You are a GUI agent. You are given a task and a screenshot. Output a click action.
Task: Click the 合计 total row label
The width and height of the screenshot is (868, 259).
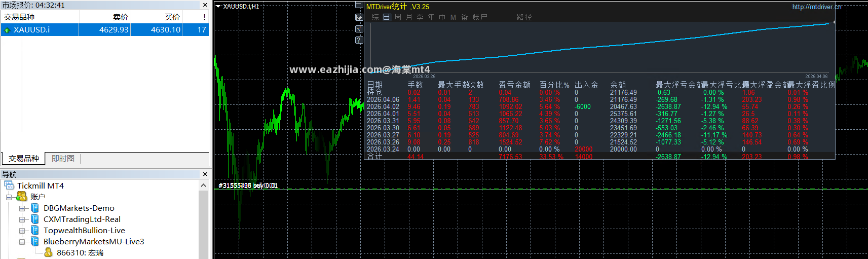click(x=375, y=157)
